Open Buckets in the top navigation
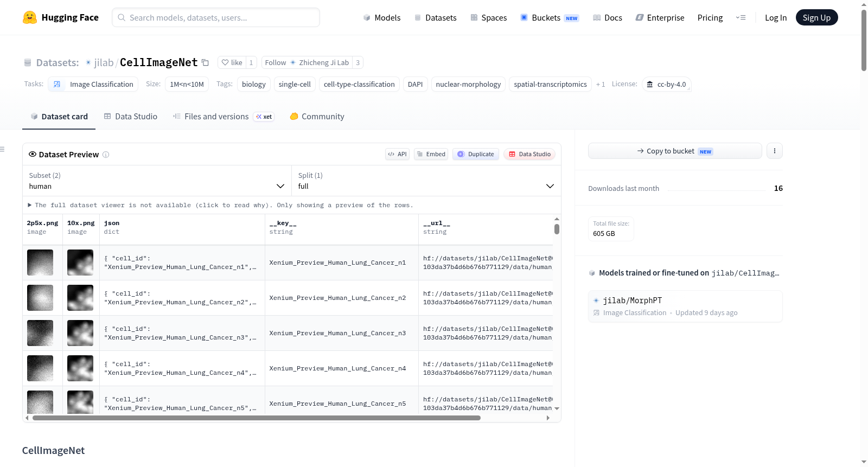Viewport: 868px width, 467px height. (x=550, y=17)
